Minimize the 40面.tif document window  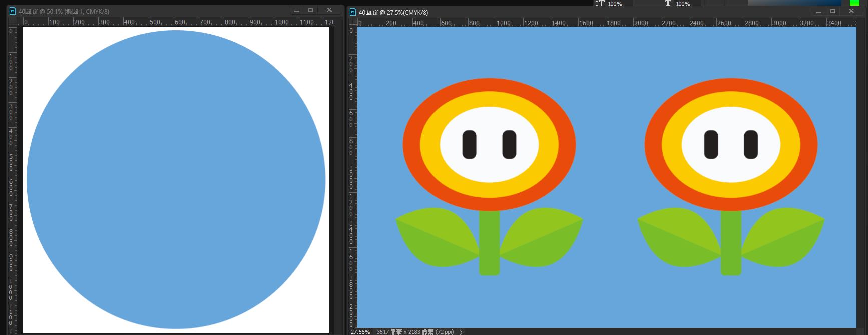tap(819, 12)
